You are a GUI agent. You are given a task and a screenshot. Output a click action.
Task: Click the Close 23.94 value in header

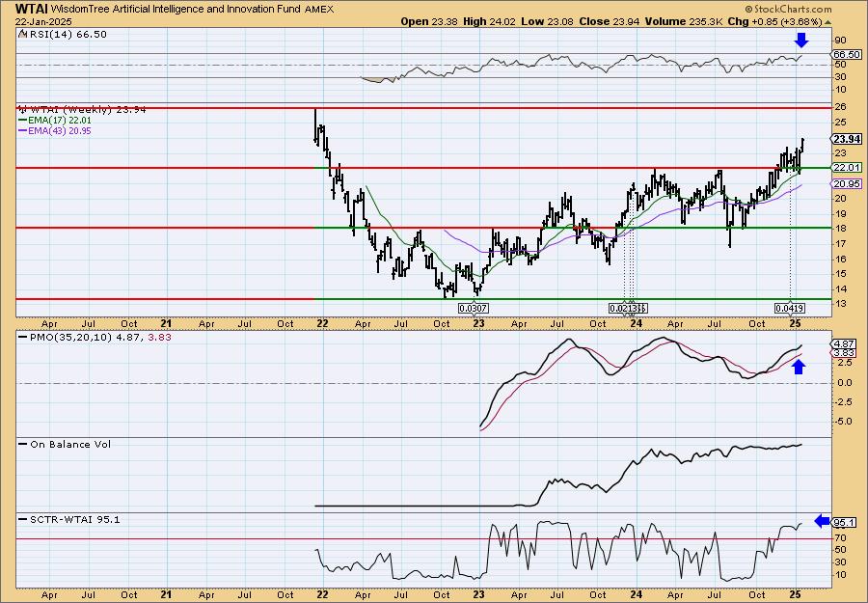click(610, 21)
